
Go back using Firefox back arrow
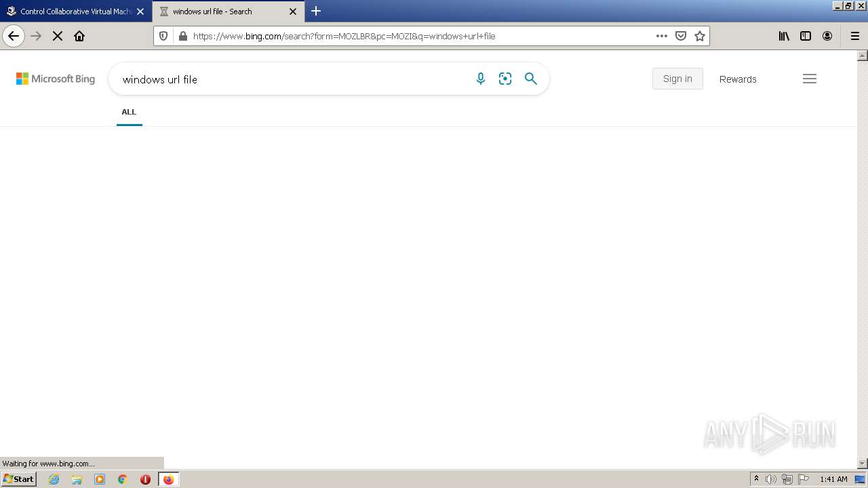(14, 36)
